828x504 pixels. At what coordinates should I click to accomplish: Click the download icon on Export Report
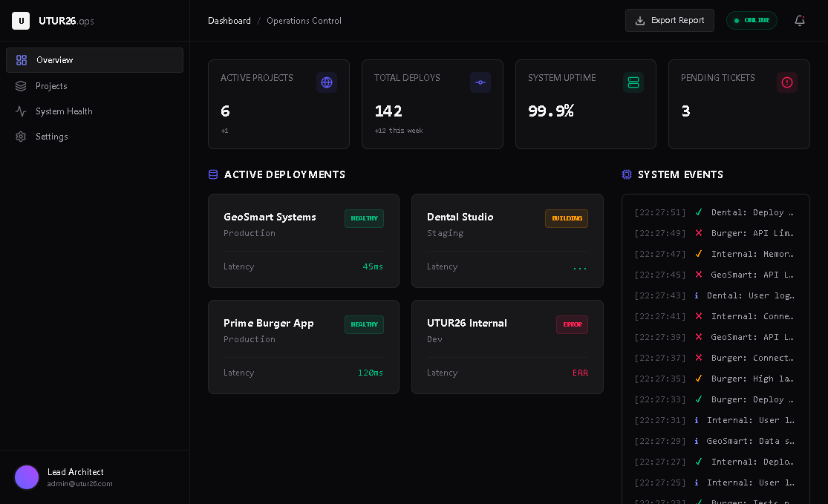coord(639,20)
